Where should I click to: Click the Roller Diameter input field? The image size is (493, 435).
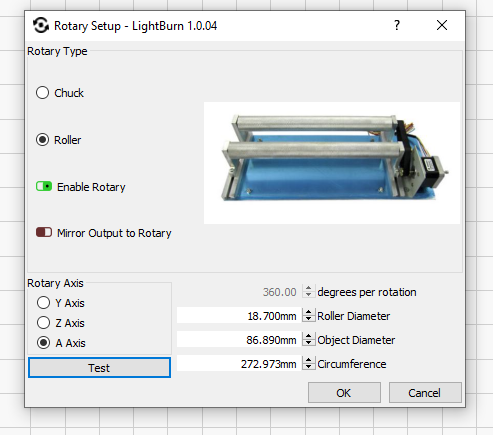239,315
